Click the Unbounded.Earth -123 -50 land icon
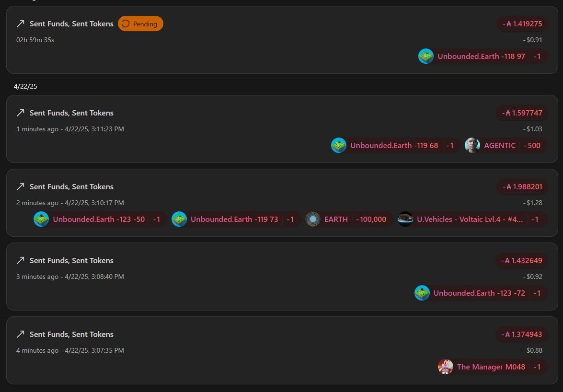 [41, 219]
